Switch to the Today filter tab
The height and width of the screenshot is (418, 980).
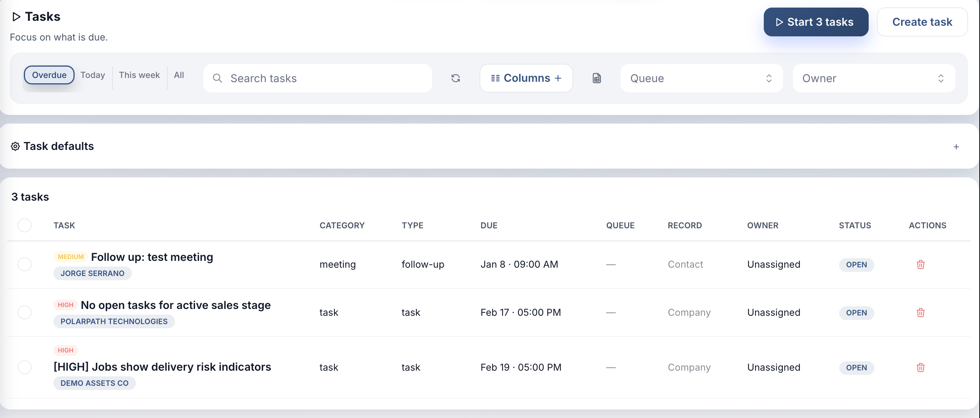(92, 75)
